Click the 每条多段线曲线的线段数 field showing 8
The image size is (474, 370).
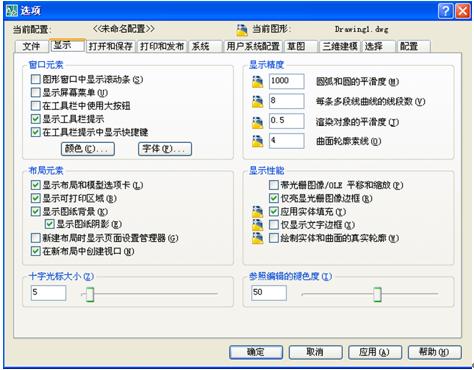(x=287, y=101)
